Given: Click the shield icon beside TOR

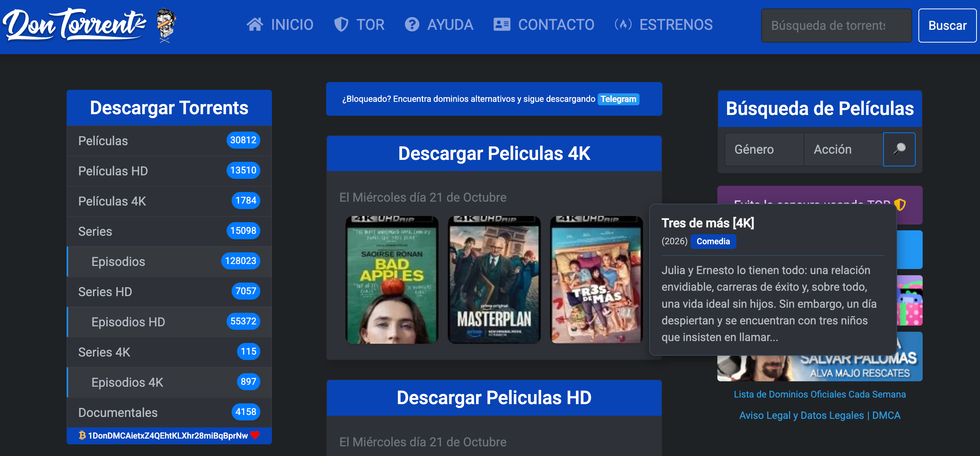Looking at the screenshot, I should [x=341, y=25].
